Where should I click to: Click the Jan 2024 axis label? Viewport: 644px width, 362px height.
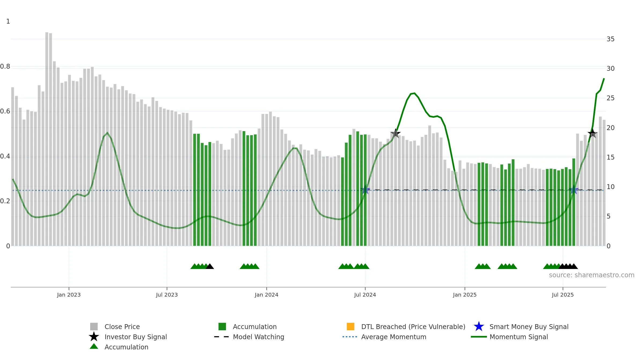[x=266, y=295]
